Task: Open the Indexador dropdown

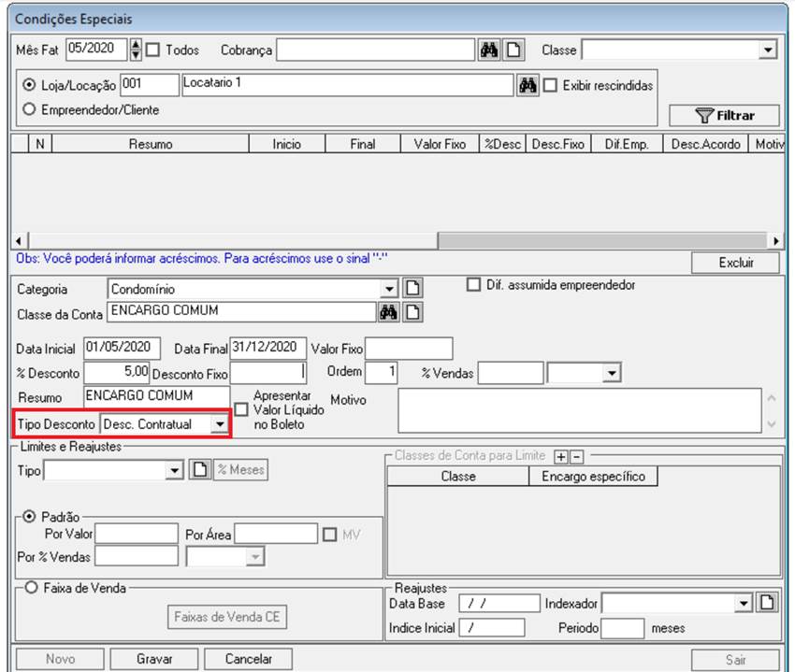Action: pos(744,603)
